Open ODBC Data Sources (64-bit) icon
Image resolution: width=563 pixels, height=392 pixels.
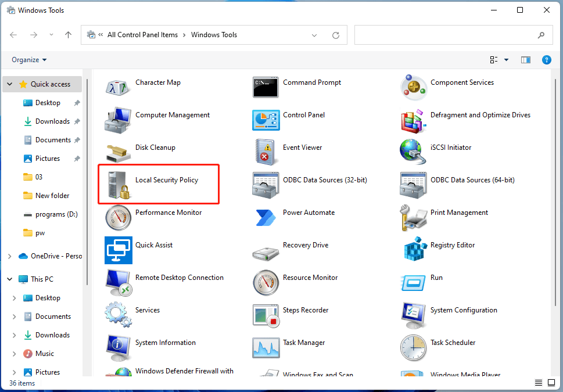[413, 185]
